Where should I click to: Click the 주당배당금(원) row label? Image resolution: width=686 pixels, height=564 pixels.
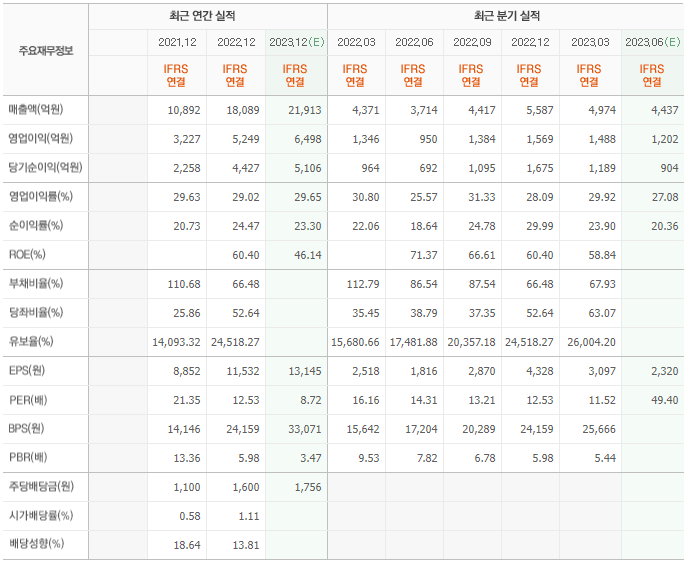42,487
